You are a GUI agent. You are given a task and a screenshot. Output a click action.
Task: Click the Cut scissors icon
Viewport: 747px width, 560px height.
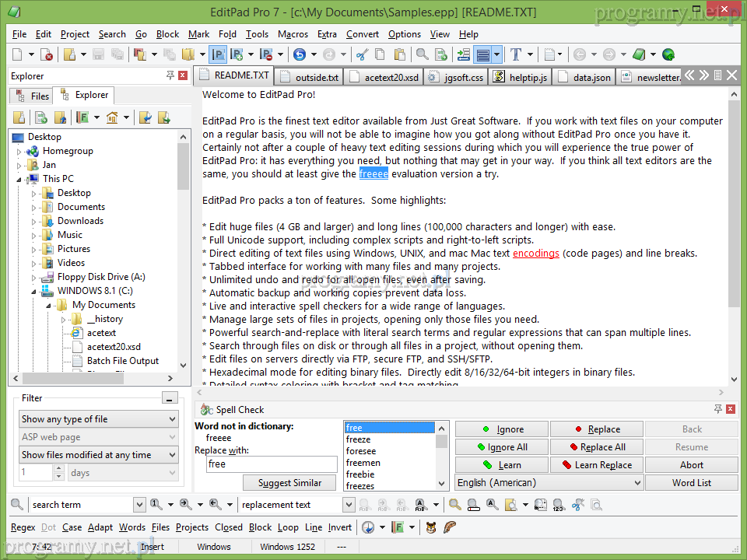point(361,54)
